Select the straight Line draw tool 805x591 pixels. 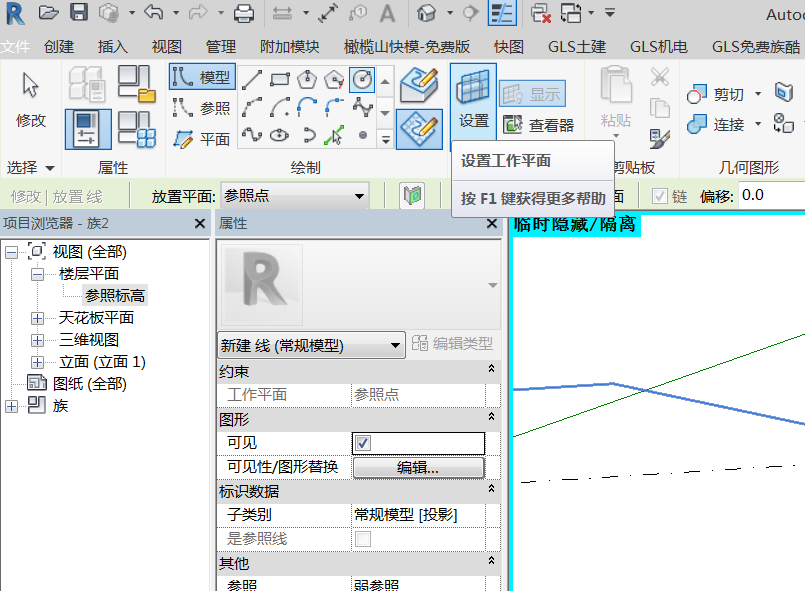(252, 80)
